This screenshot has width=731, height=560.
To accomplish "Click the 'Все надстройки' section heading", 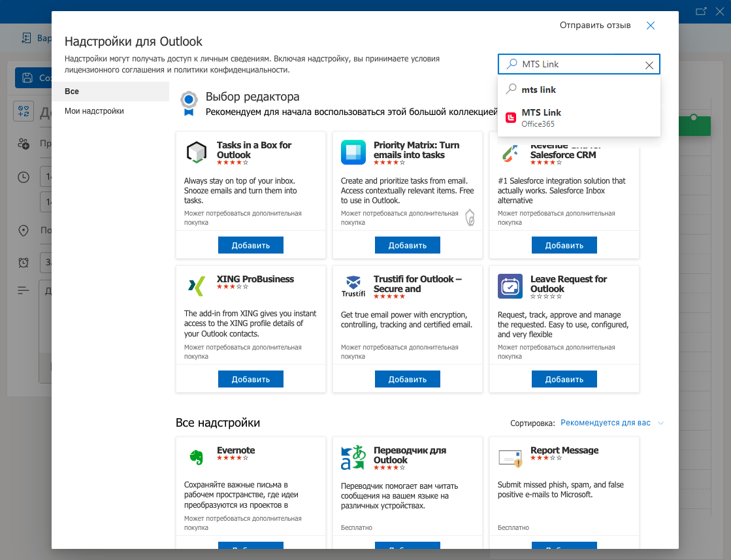I will coord(218,422).
